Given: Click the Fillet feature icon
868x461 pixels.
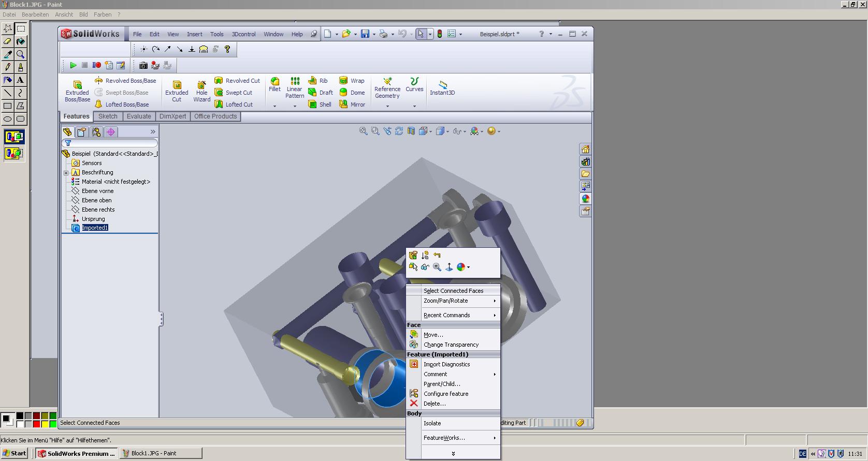Looking at the screenshot, I should click(x=275, y=81).
